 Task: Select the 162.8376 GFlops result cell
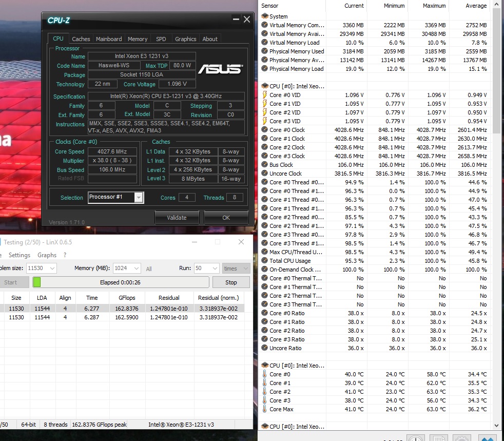tap(127, 308)
